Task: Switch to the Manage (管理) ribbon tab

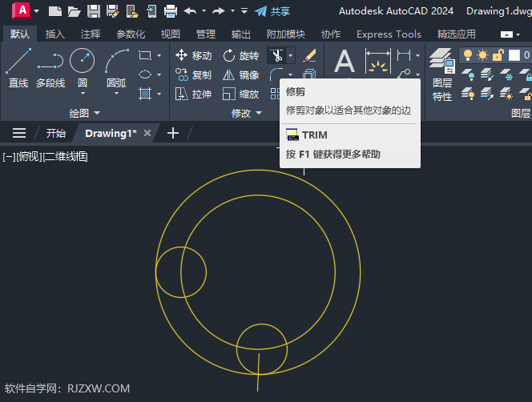Action: tap(206, 34)
